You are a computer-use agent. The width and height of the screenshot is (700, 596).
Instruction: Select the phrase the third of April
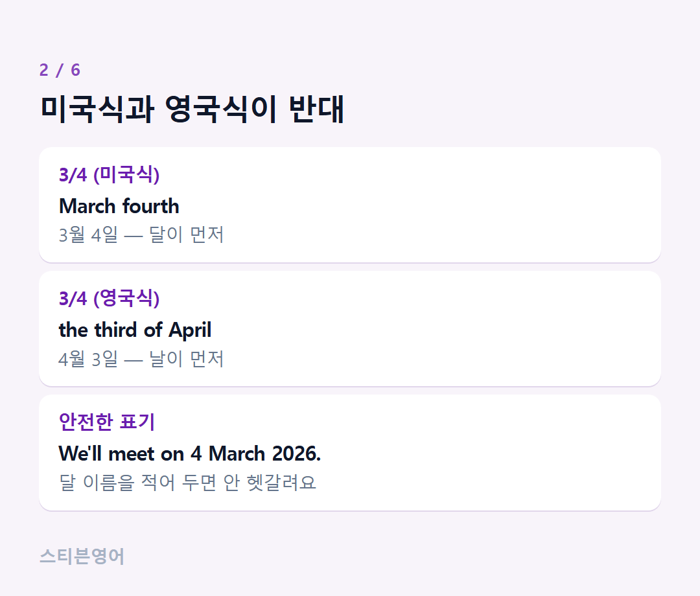(x=135, y=330)
